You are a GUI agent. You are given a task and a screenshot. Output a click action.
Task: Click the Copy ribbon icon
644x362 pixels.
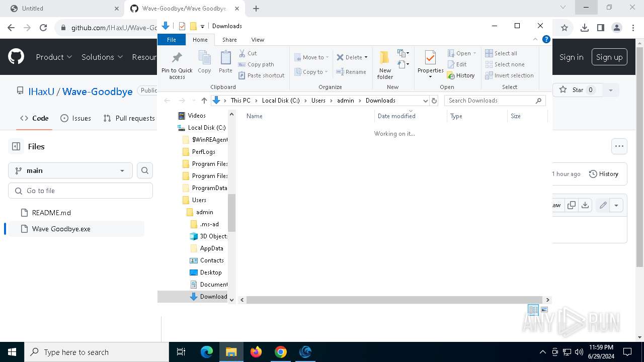[x=204, y=62]
